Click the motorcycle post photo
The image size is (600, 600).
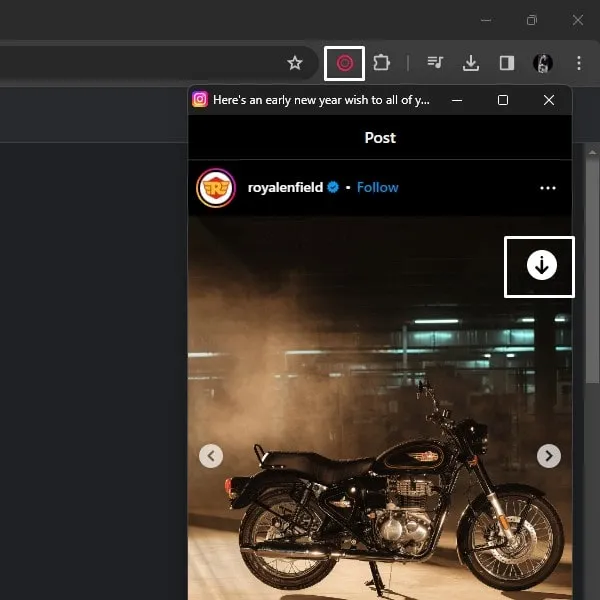[x=380, y=408]
